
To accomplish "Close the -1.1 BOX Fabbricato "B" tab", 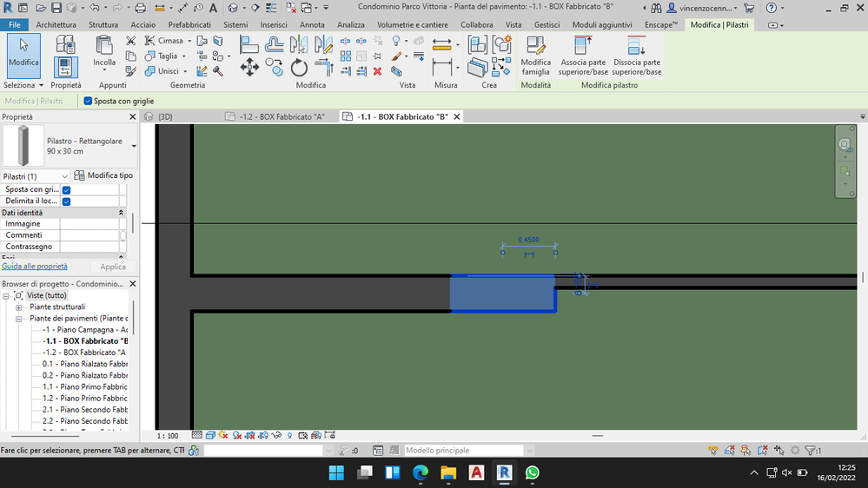I will [457, 116].
